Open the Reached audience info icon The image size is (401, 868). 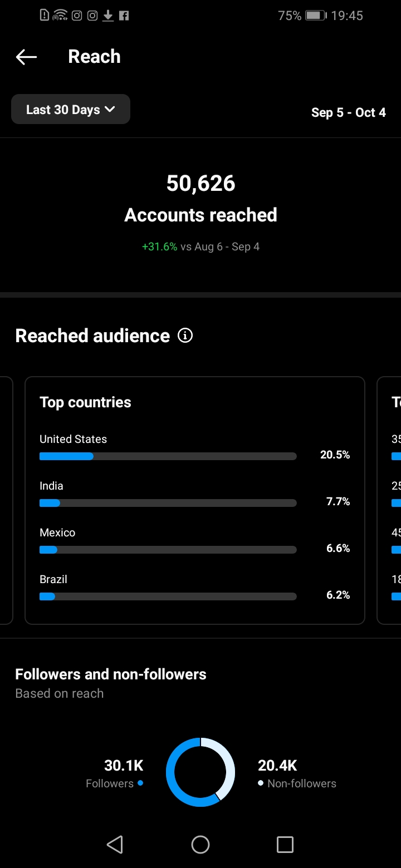click(185, 336)
